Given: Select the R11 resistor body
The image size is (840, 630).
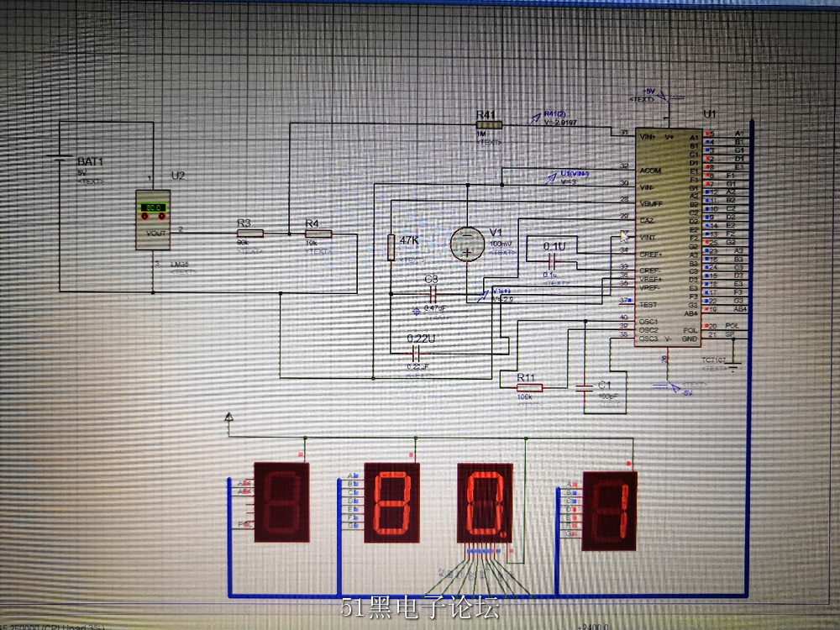Looking at the screenshot, I should (529, 388).
